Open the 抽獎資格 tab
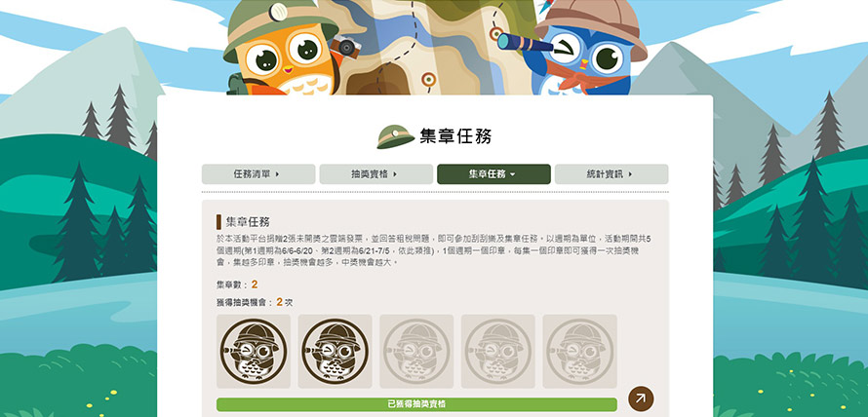Image resolution: width=868 pixels, height=417 pixels. (x=375, y=174)
